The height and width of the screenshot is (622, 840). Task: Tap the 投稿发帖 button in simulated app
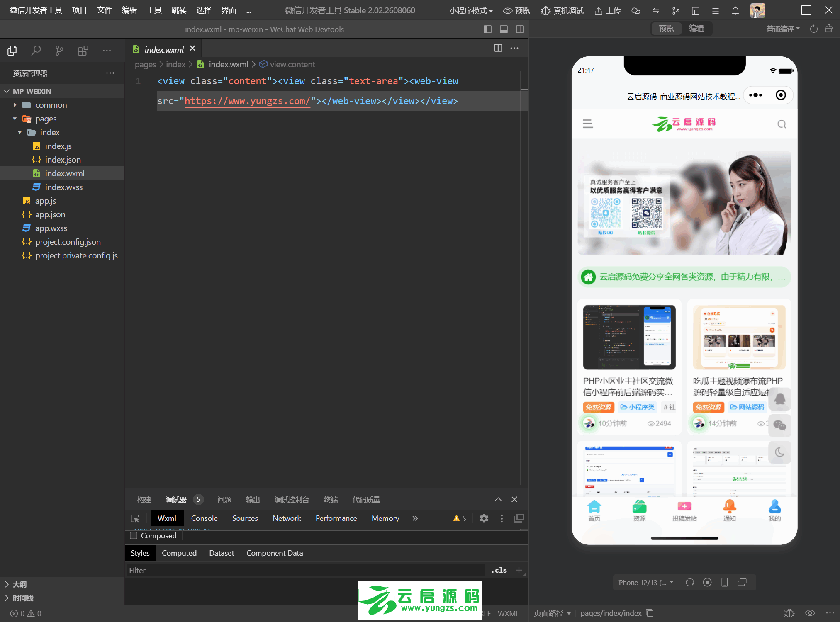click(x=684, y=510)
